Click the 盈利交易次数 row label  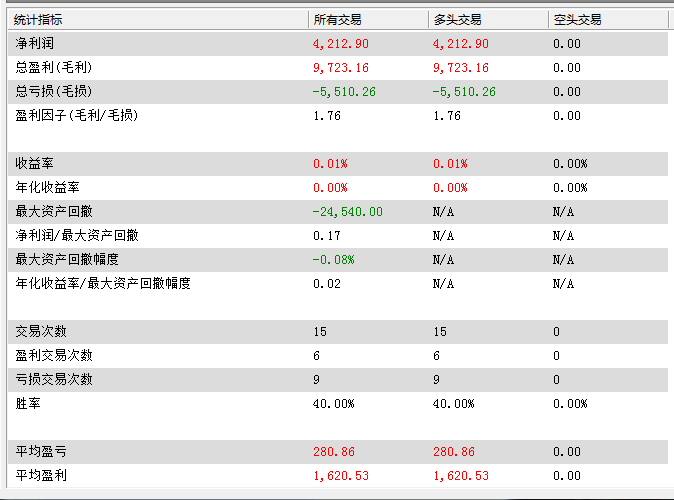click(52, 356)
